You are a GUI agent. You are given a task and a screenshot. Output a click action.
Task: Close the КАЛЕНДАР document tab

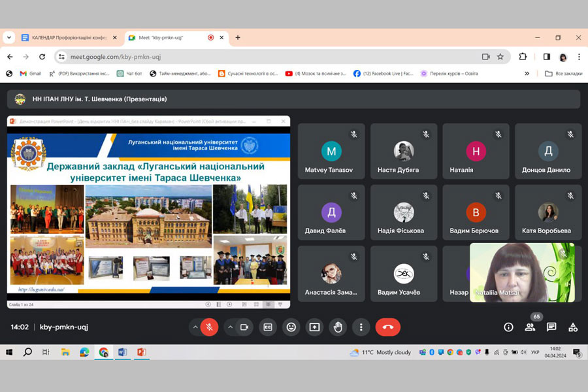(115, 37)
